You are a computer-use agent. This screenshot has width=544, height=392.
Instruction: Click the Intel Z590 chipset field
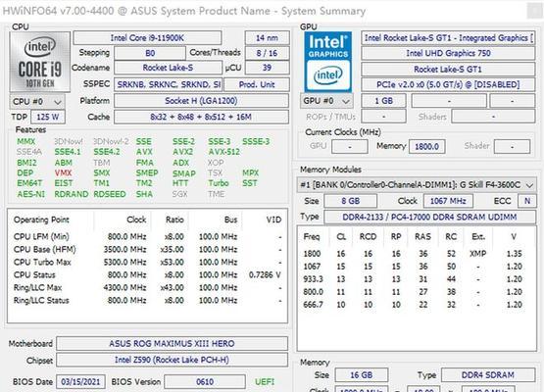(172, 360)
